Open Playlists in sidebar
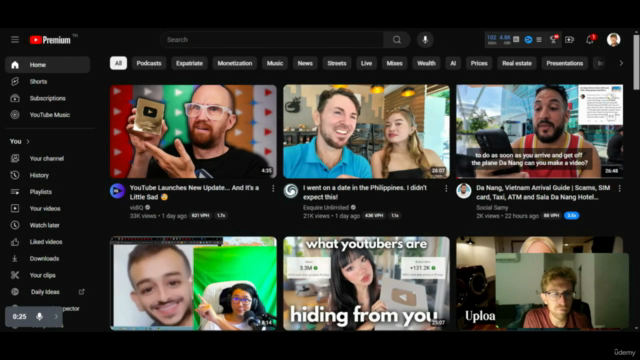The image size is (640, 360). pyautogui.click(x=48, y=192)
